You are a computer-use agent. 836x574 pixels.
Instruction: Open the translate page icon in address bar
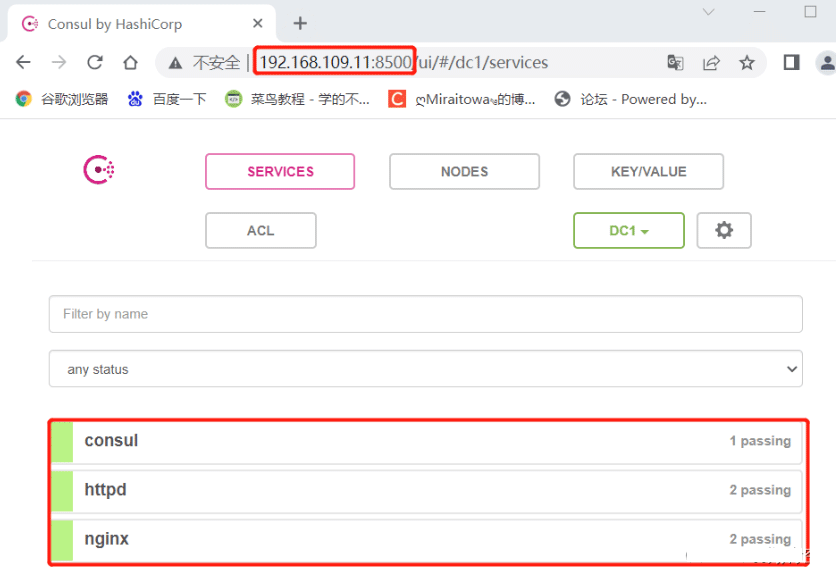point(676,62)
